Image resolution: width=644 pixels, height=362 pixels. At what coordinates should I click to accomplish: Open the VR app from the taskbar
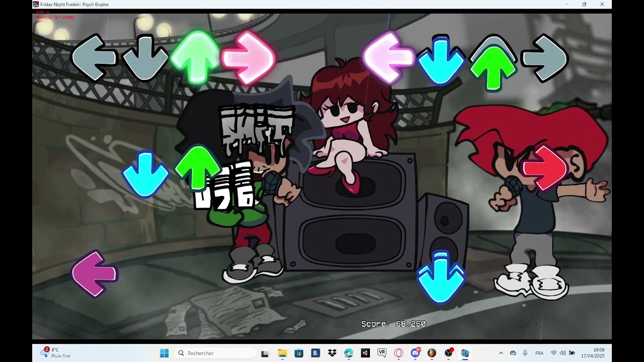tap(382, 353)
